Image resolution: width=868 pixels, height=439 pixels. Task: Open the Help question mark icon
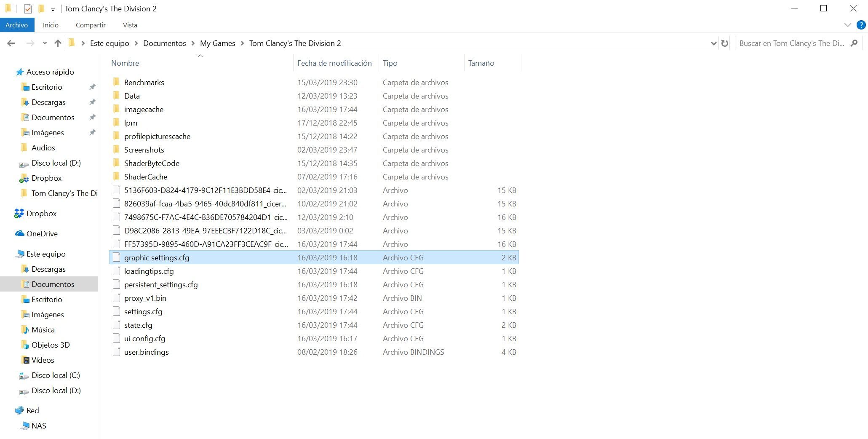tap(861, 25)
